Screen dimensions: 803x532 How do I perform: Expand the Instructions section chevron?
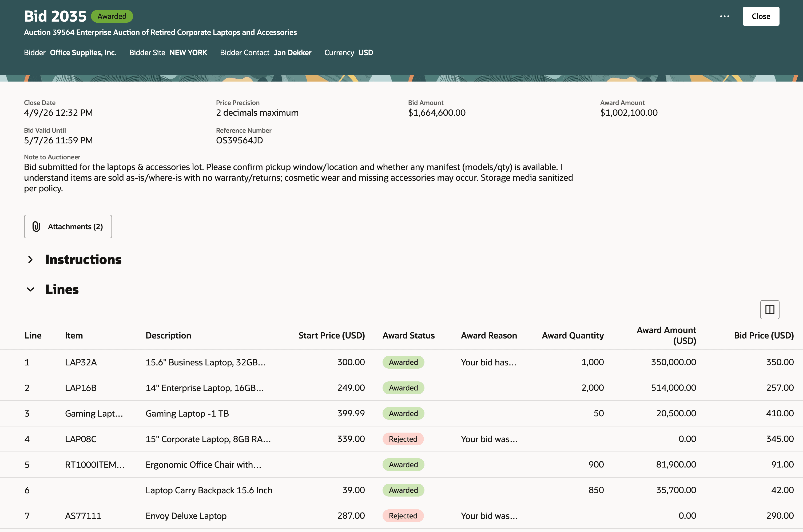30,260
